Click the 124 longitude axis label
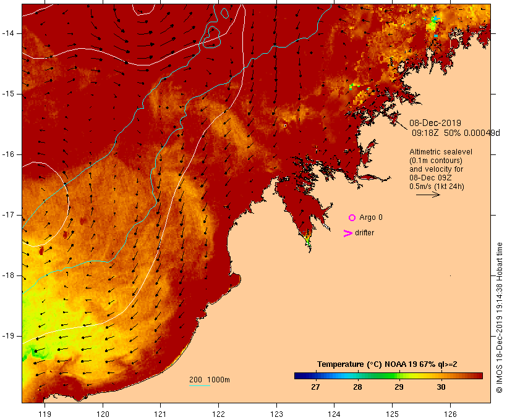The image size is (507, 420). point(334,414)
